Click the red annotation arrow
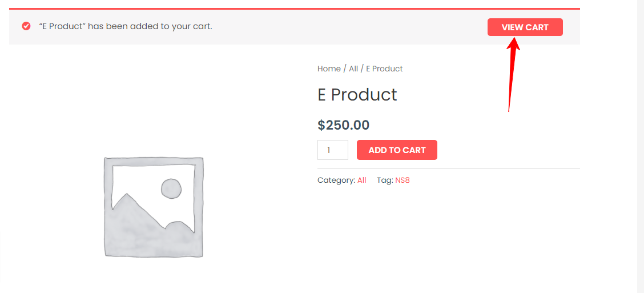 click(513, 74)
